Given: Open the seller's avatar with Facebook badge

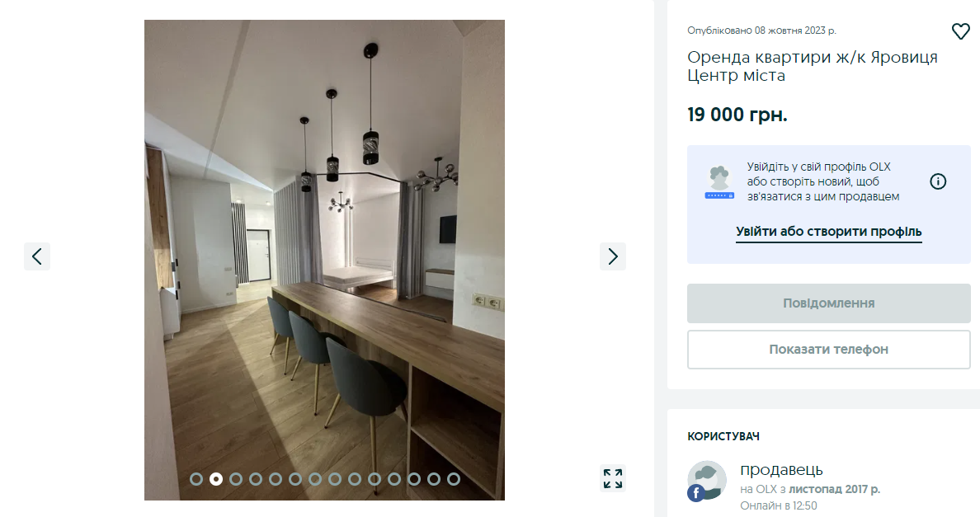Looking at the screenshot, I should point(707,482).
